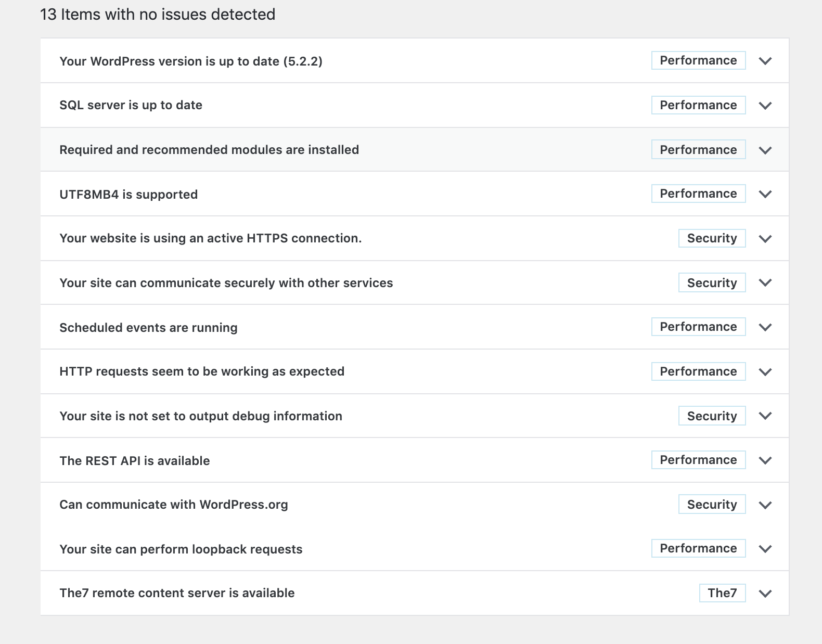Expand the active HTTPS connection item
822x644 pixels.
pyautogui.click(x=765, y=239)
